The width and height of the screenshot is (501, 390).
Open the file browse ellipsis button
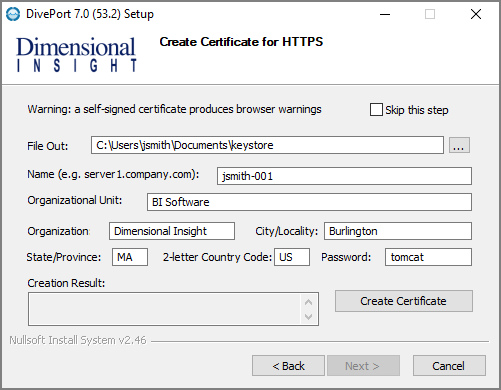pyautogui.click(x=459, y=145)
